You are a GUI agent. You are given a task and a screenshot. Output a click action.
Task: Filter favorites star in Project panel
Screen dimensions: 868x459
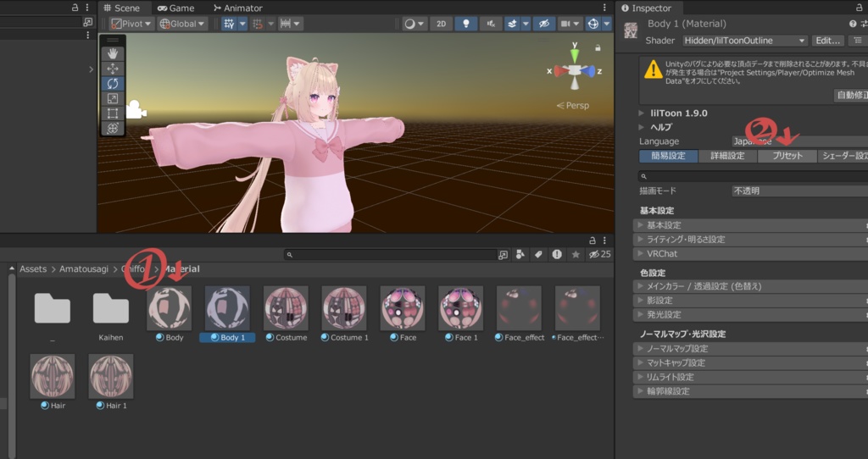(x=576, y=254)
